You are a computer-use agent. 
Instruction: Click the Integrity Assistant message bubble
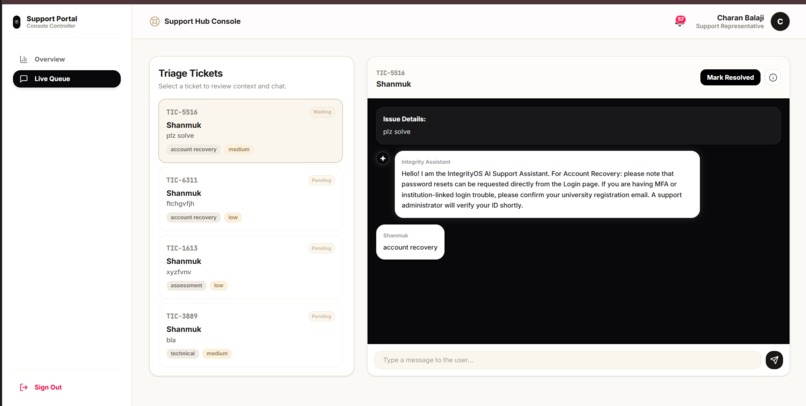pos(547,184)
